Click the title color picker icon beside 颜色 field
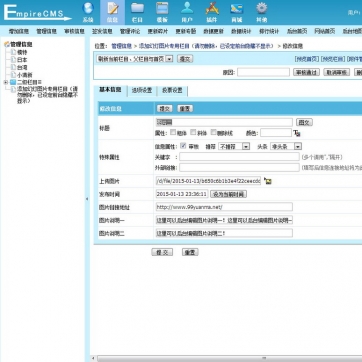 pos(297,133)
